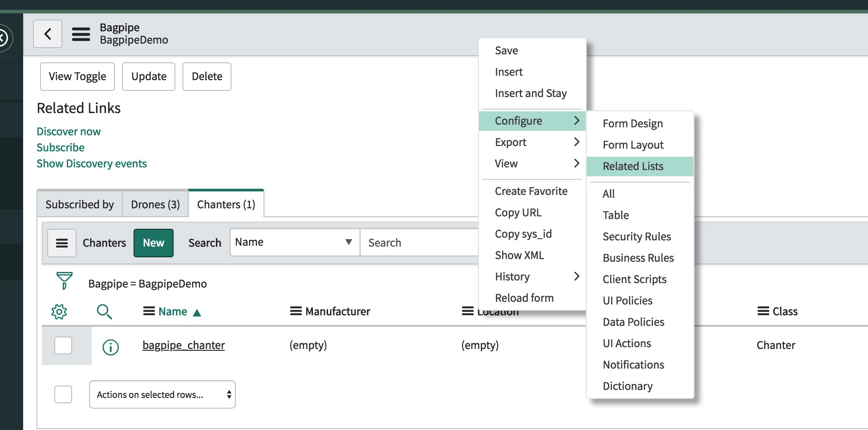Expand the History submenu
The image size is (868, 430).
[532, 276]
